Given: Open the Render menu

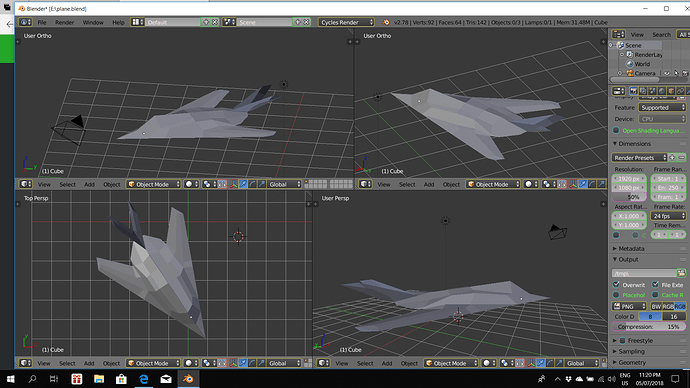Looking at the screenshot, I should click(64, 22).
